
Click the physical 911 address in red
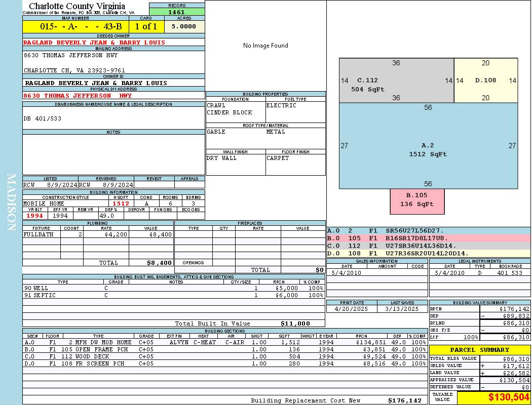pyautogui.click(x=78, y=96)
